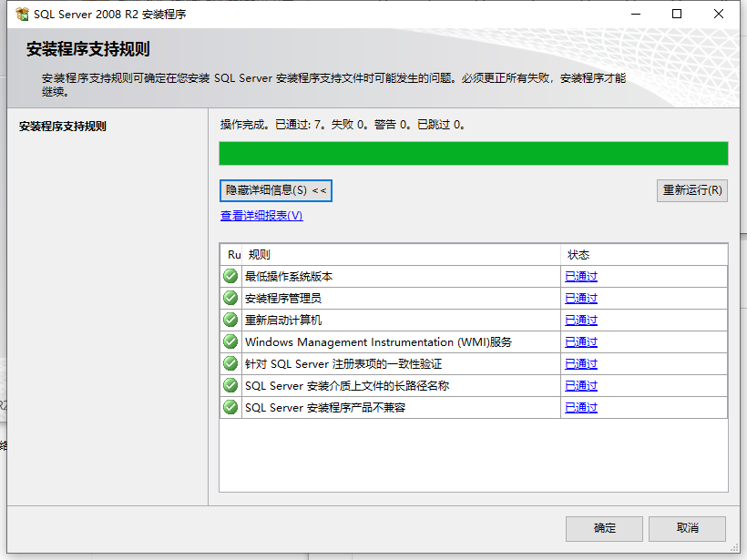The width and height of the screenshot is (747, 560).
Task: Click green check icon for 注册表项的一致性验证
Action: 230,364
